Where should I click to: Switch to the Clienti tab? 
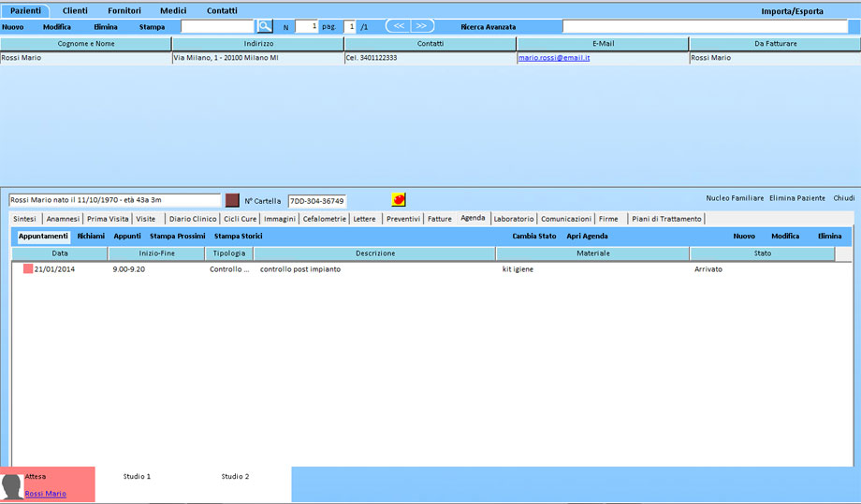coord(75,11)
